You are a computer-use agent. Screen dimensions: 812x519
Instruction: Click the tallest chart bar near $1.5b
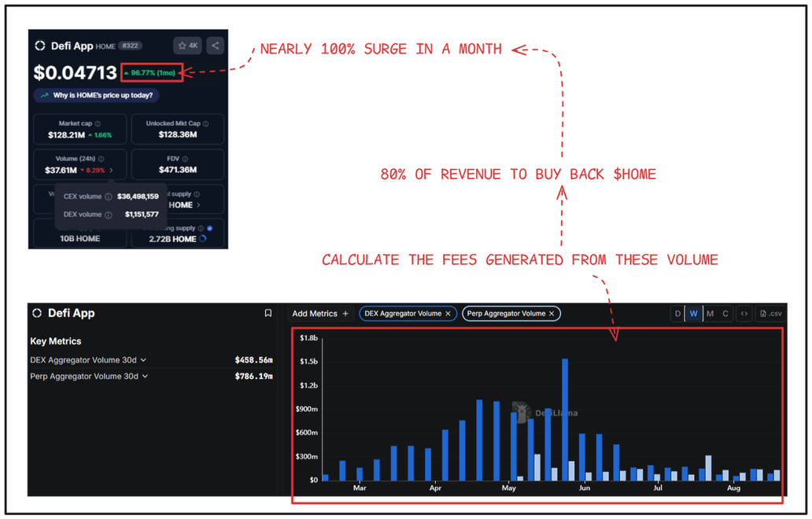[564, 420]
